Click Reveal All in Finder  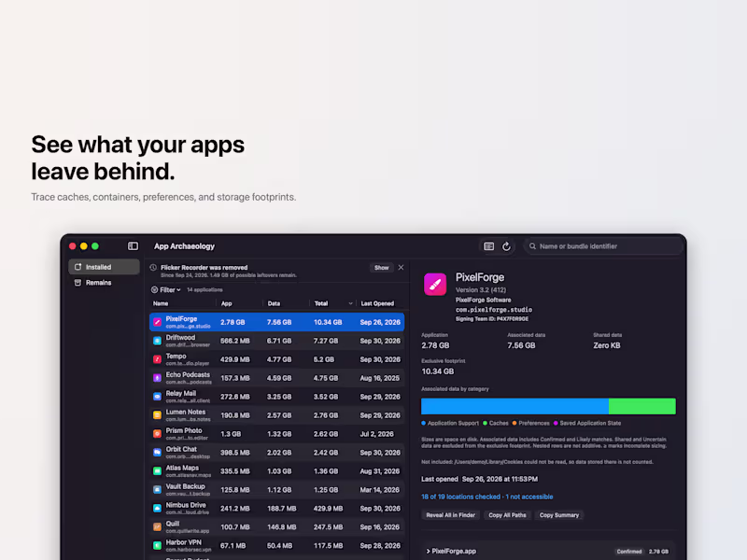[450, 515]
